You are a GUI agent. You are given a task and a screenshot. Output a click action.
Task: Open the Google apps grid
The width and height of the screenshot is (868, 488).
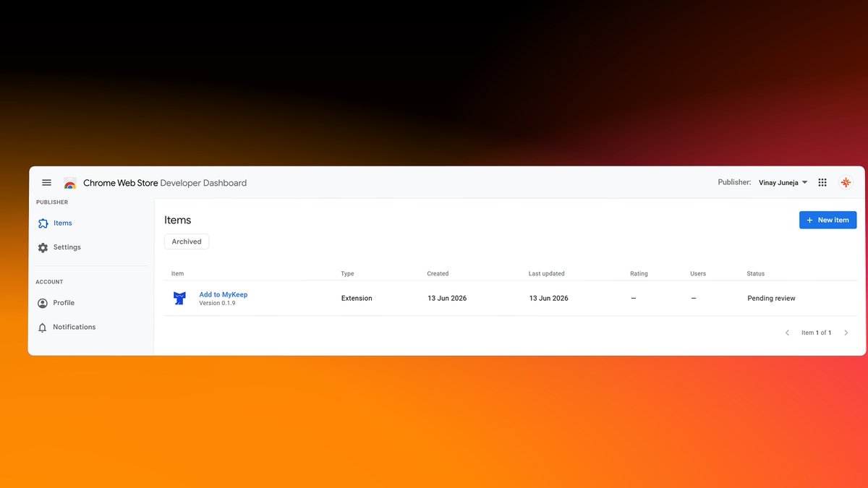(822, 183)
